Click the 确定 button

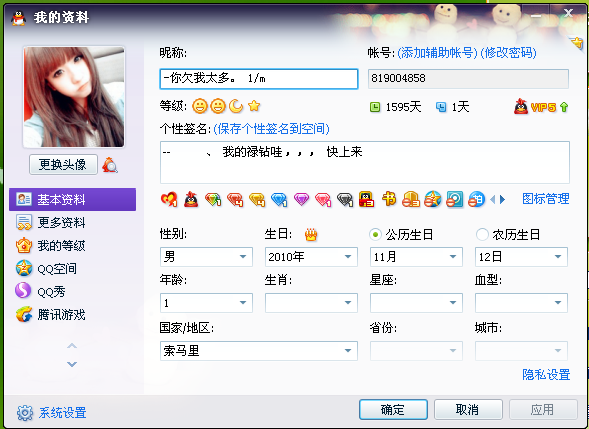click(393, 409)
